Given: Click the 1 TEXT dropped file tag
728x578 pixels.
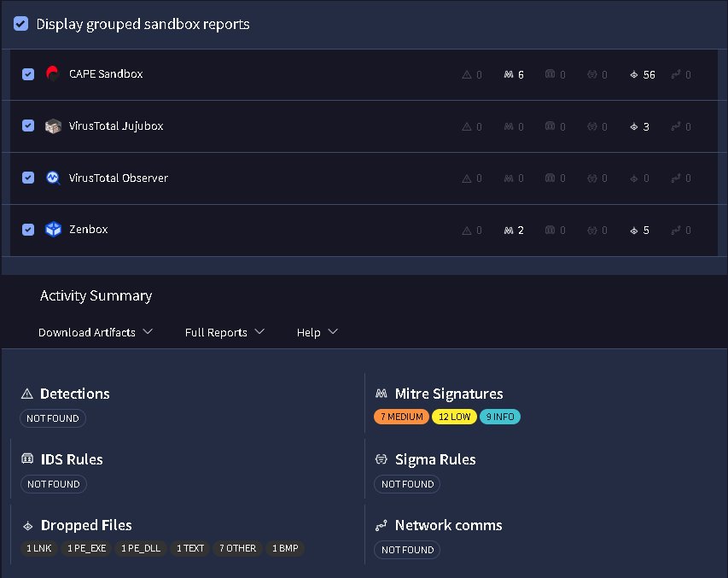Looking at the screenshot, I should coord(189,548).
